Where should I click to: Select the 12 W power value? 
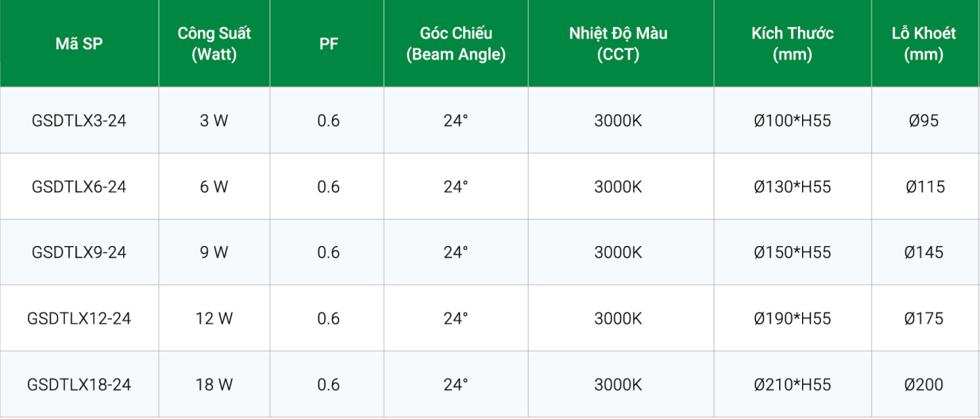click(x=214, y=318)
